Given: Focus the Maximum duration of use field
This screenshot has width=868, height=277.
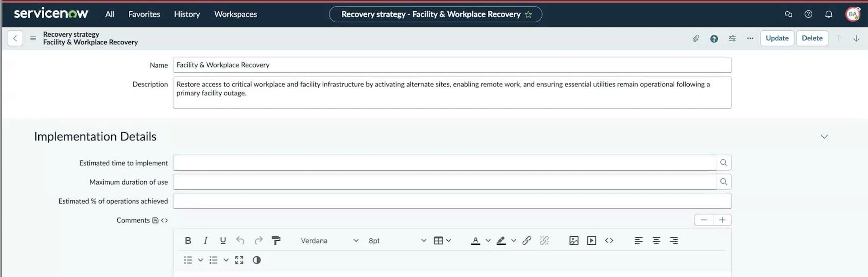Looking at the screenshot, I should (x=445, y=182).
